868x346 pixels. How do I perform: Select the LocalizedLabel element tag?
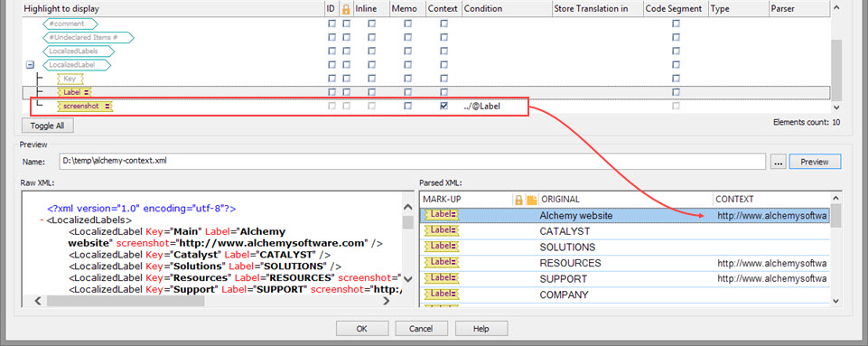point(77,65)
